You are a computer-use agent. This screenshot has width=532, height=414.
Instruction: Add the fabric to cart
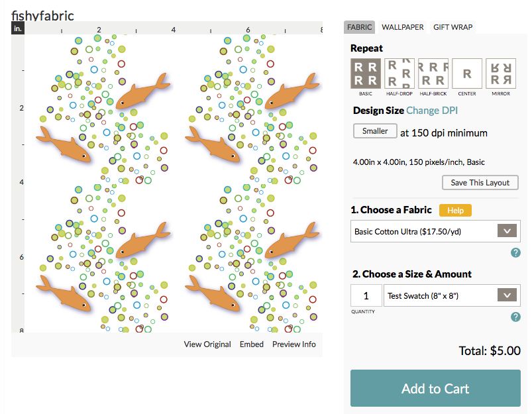pyautogui.click(x=435, y=388)
